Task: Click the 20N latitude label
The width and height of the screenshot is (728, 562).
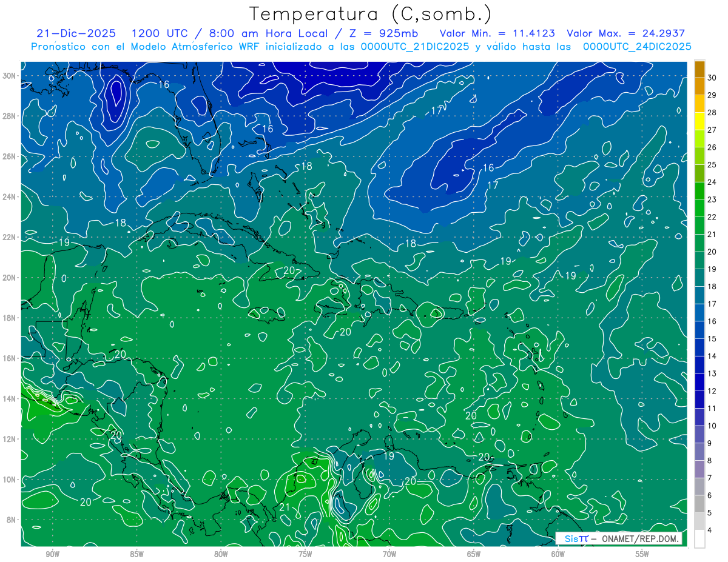Action: click(x=10, y=277)
